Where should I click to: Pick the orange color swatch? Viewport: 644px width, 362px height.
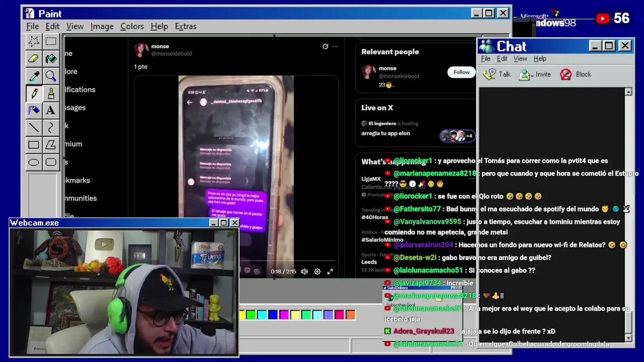351,315
